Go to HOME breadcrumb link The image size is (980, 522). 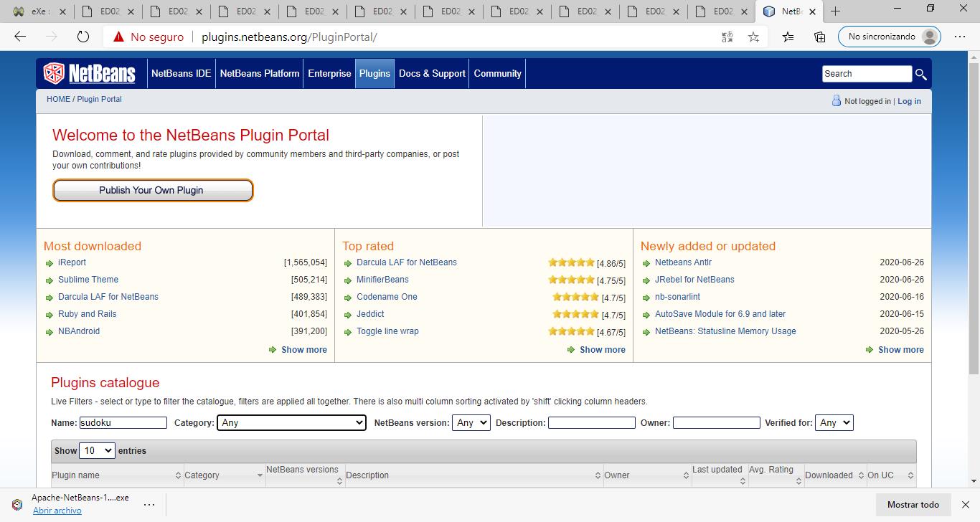point(58,99)
